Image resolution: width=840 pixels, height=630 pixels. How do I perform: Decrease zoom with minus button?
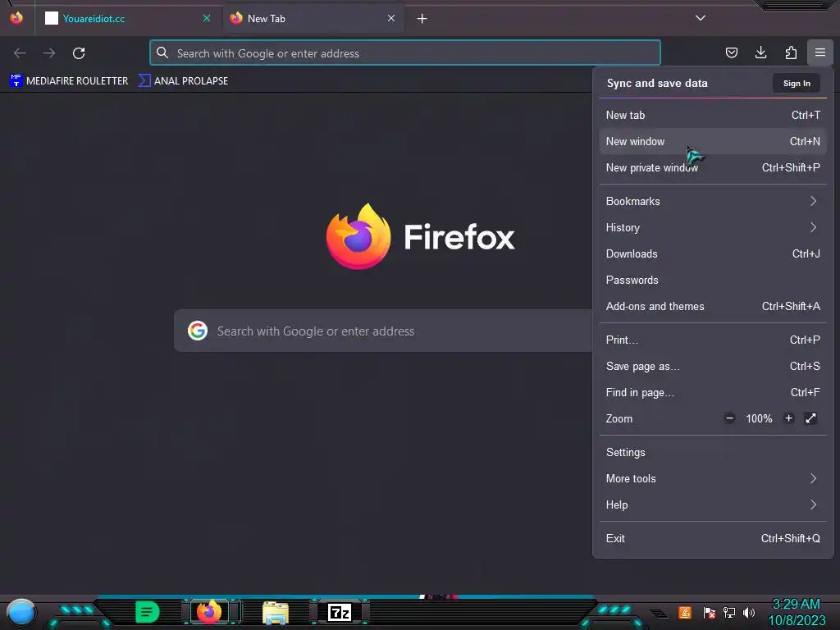(x=729, y=418)
